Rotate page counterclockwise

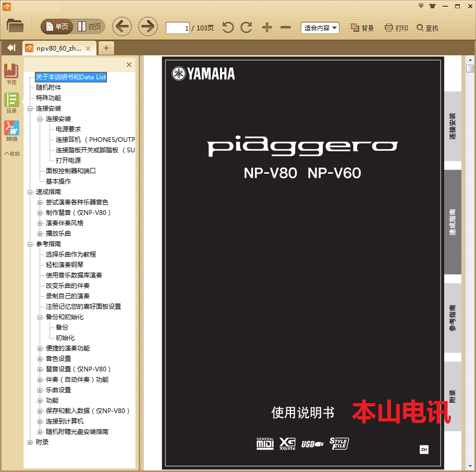point(228,28)
